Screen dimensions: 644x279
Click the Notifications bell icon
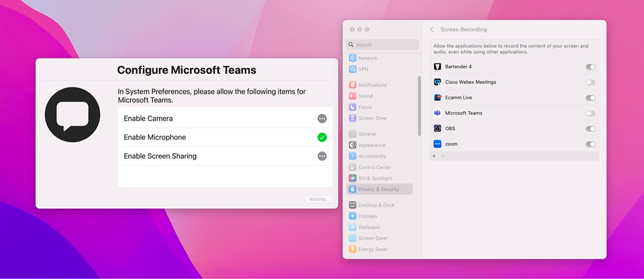click(352, 85)
